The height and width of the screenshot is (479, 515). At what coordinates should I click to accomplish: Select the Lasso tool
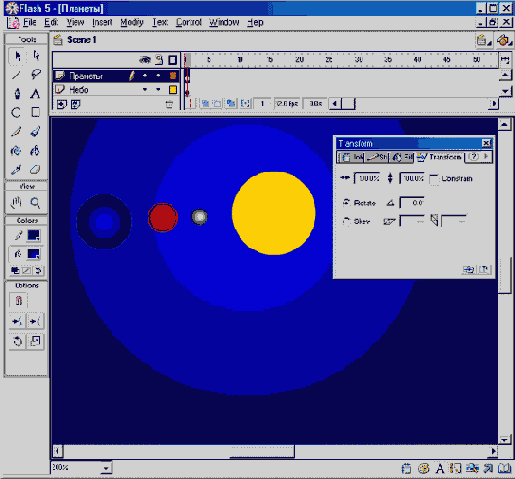tap(35, 74)
